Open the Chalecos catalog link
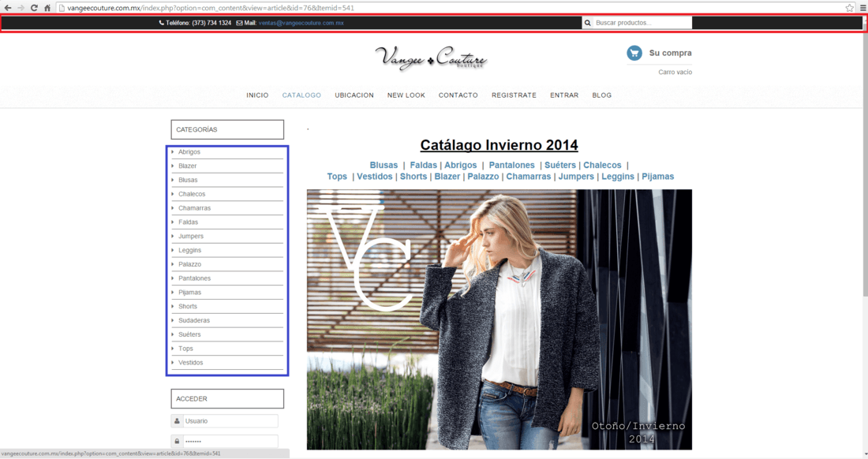This screenshot has width=868, height=459. 602,165
